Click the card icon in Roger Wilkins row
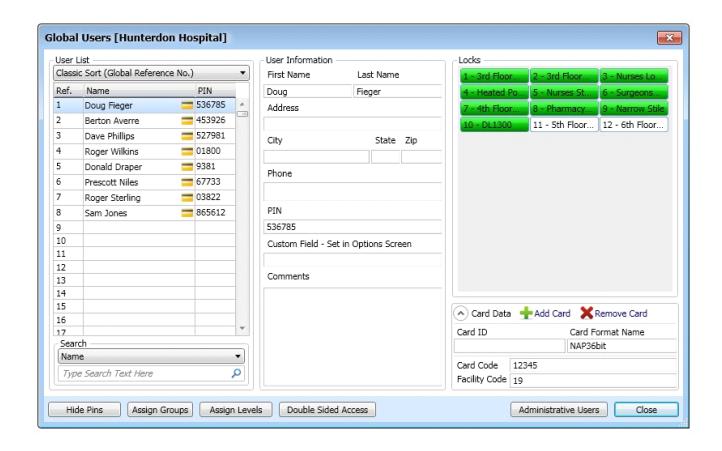 pyautogui.click(x=187, y=151)
